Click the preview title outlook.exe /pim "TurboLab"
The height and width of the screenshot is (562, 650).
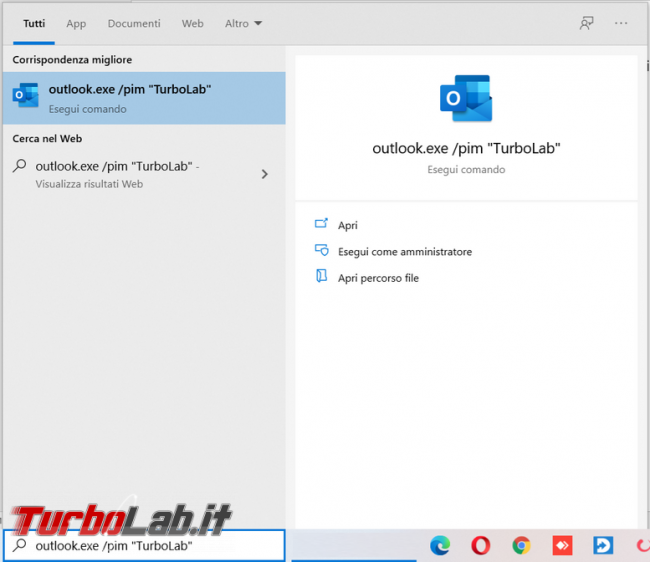(x=466, y=148)
